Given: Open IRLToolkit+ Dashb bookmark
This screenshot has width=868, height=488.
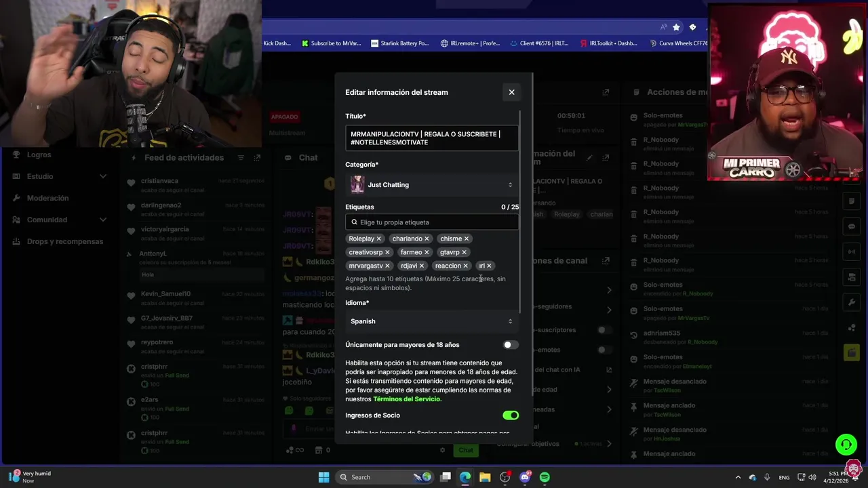Looking at the screenshot, I should point(608,43).
